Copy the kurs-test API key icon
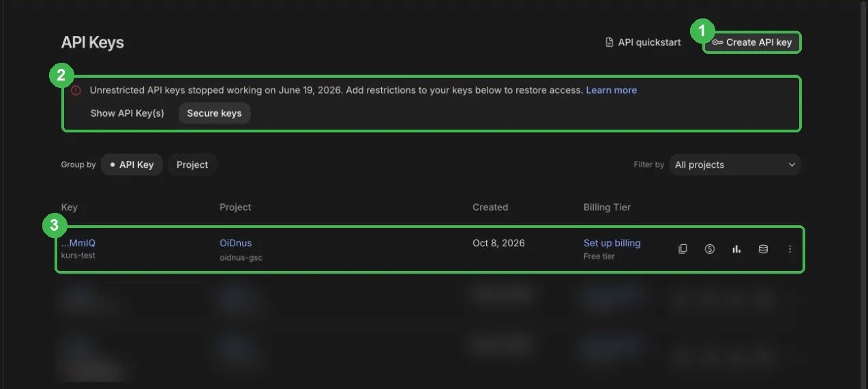The image size is (868, 389). [x=683, y=249]
